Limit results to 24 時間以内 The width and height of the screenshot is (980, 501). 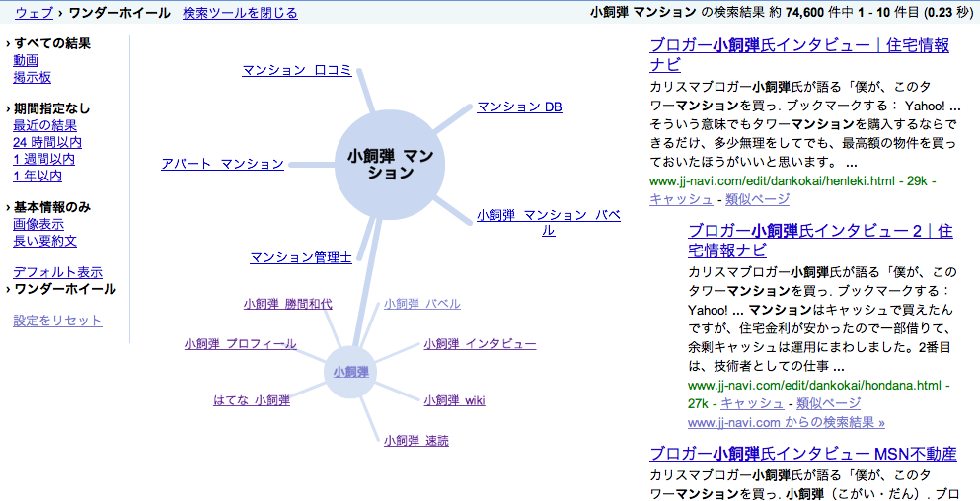(x=47, y=142)
